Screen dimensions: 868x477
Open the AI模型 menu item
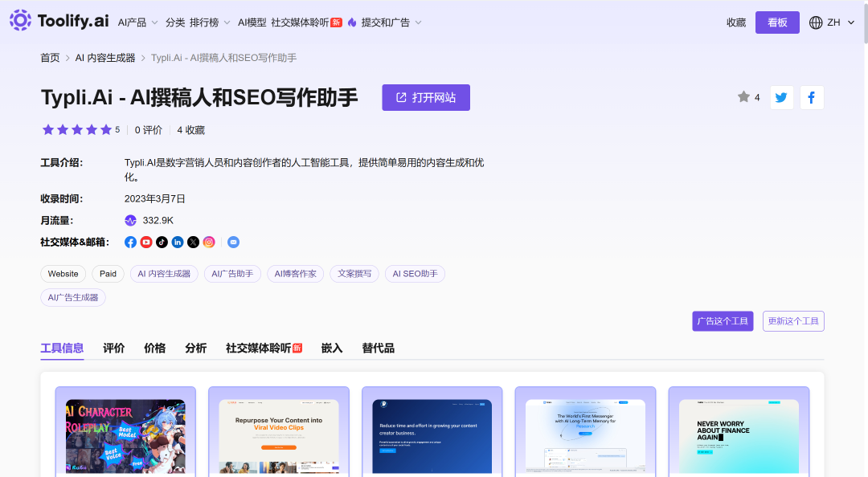click(252, 22)
